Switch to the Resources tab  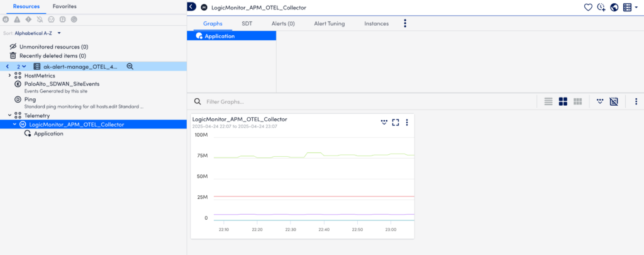point(26,6)
